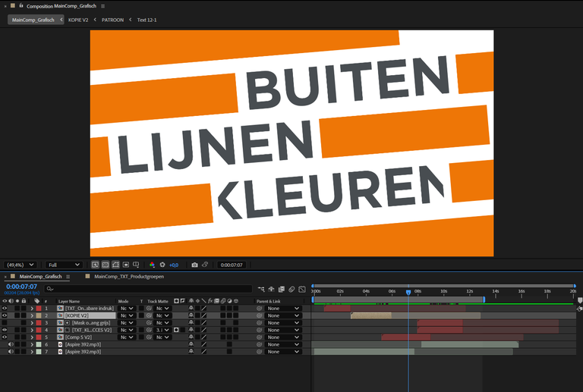Viewport: 583px width, 392px height.
Task: Click the Graph Editor icon
Action: (x=302, y=289)
